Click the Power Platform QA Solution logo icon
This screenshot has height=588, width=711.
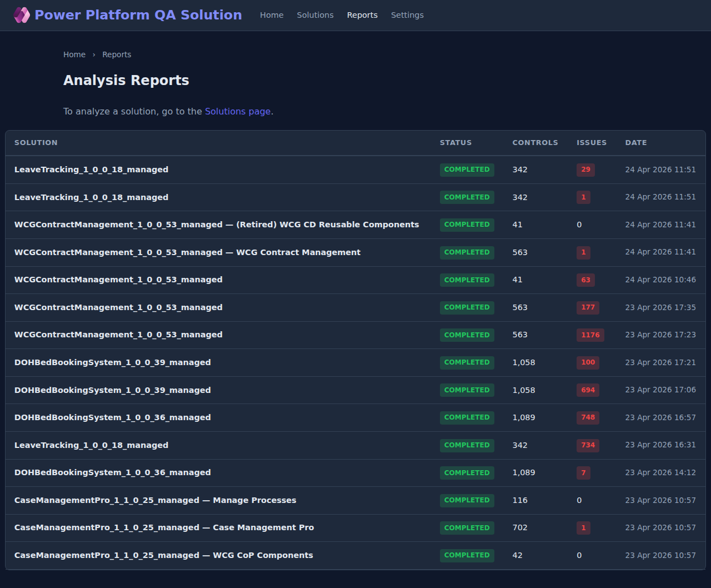click(x=21, y=15)
